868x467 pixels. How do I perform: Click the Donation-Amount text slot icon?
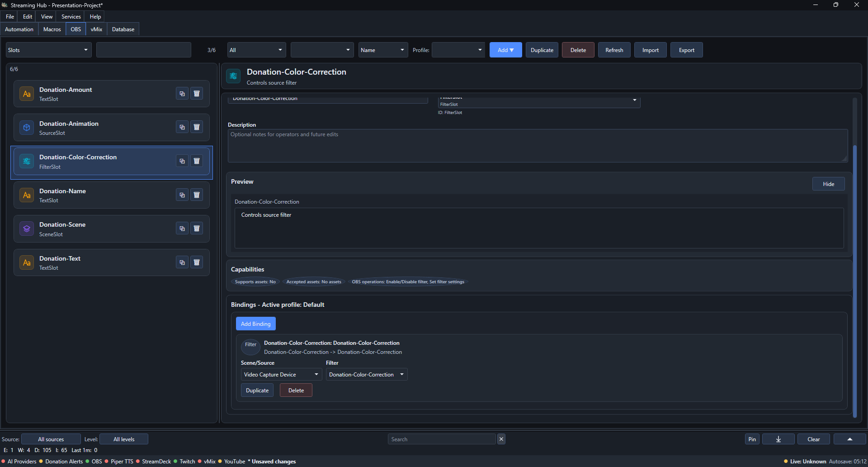27,94
